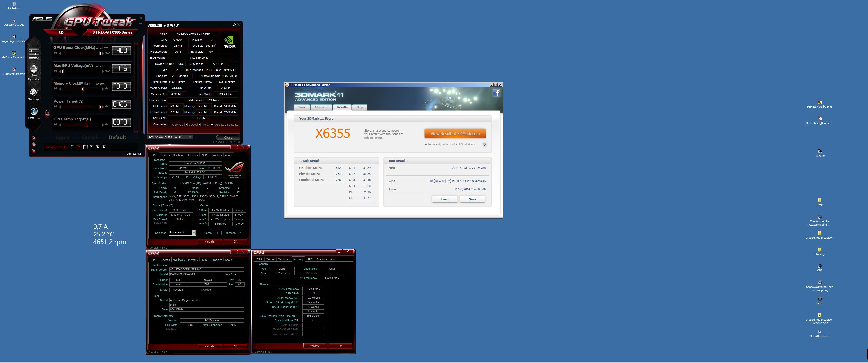Select the Assassin's Creed desktop icon
The width and height of the screenshot is (868, 363).
[14, 22]
